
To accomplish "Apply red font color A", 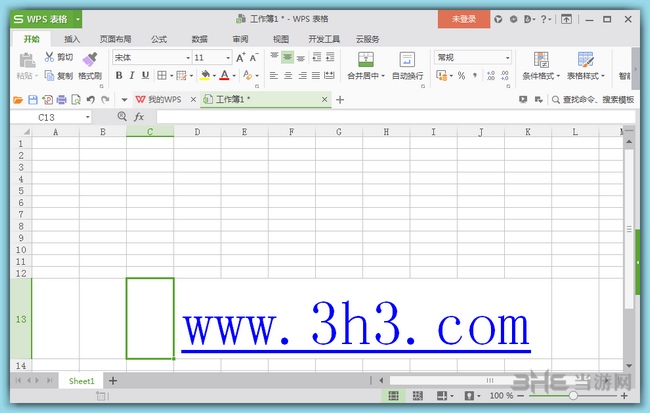I will (x=224, y=75).
